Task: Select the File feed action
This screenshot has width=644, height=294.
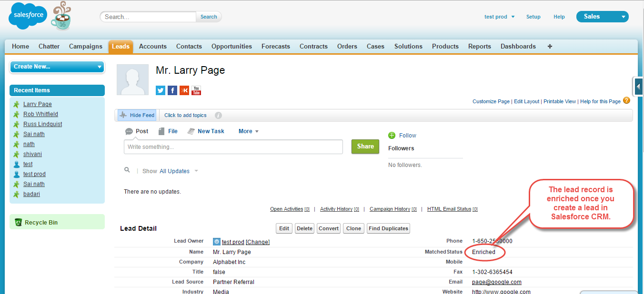Action: click(x=168, y=131)
